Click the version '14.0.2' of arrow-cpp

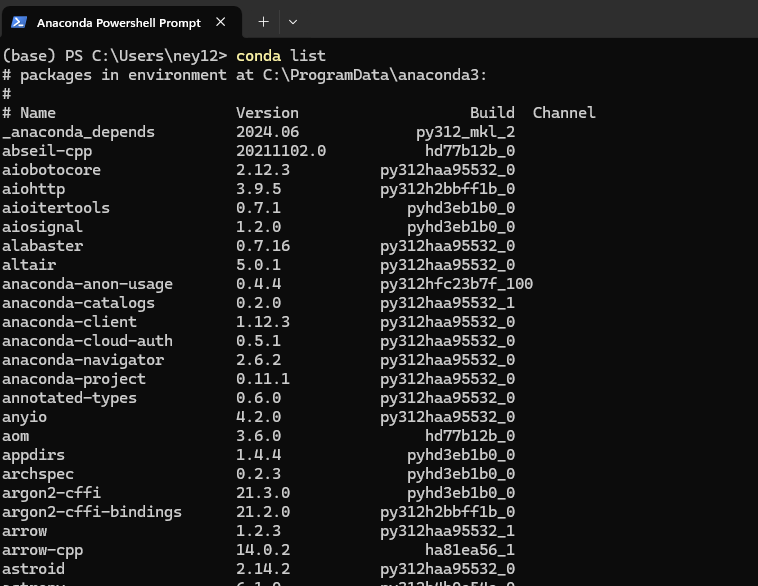point(263,550)
